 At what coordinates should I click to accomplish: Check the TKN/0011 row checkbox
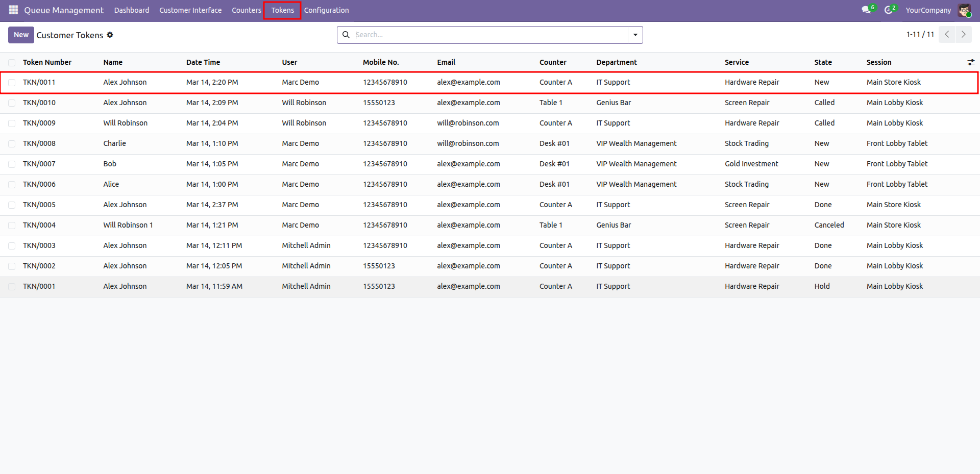(12, 82)
